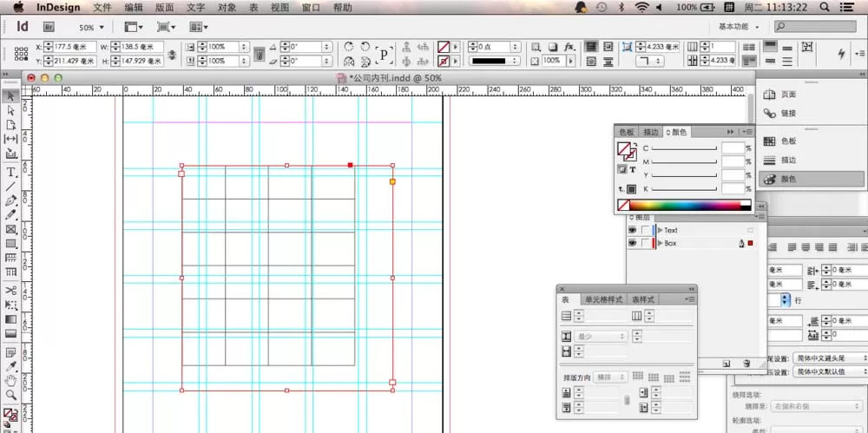Click the reference point locator grid
The width and height of the screenshot is (868, 433).
[x=21, y=54]
